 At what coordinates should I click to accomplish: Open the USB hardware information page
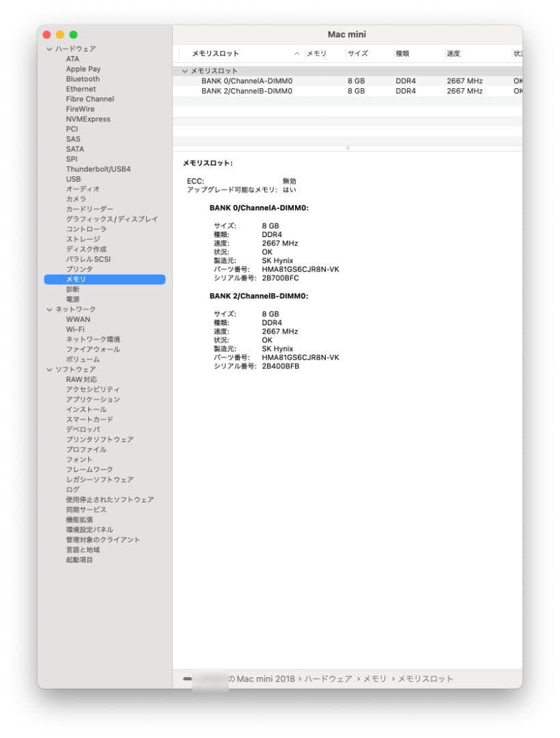point(74,178)
